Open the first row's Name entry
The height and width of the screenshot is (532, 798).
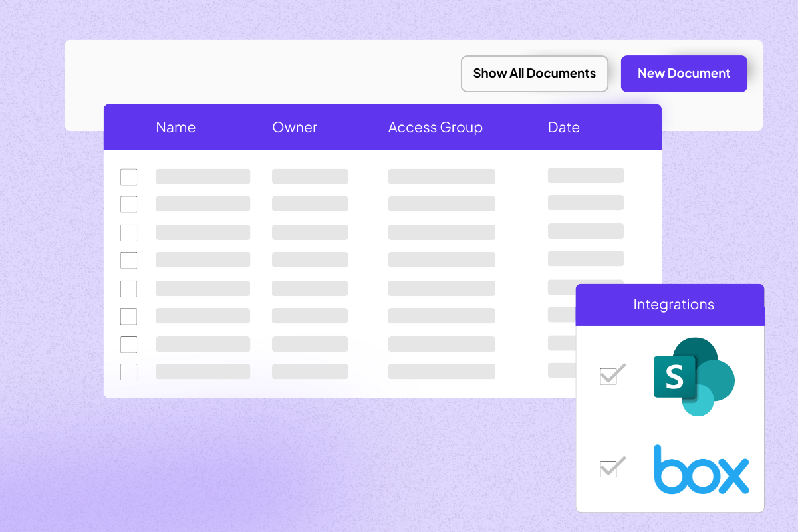click(x=203, y=176)
